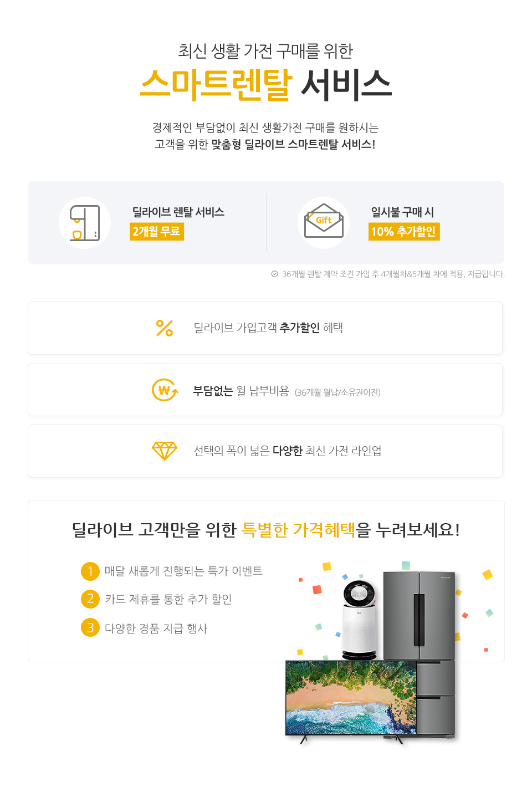Click the Gift envelope icon

coord(324,223)
